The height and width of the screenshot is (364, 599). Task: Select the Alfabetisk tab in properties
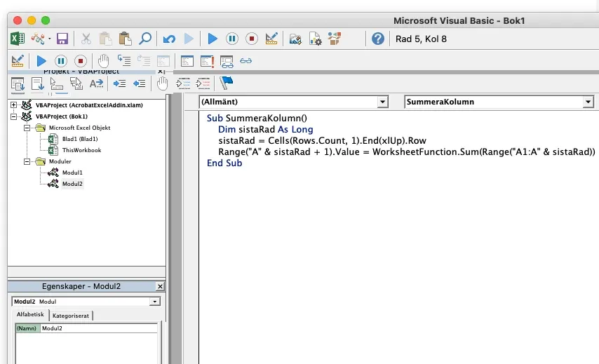click(x=32, y=316)
